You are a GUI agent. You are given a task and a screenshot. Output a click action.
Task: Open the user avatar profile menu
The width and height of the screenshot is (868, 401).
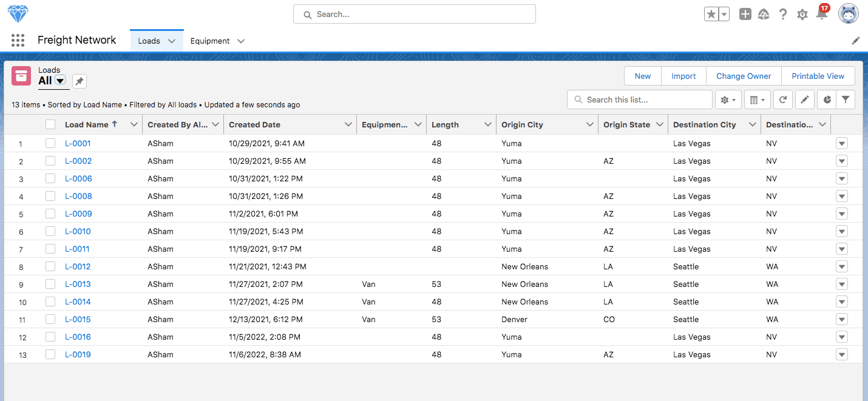point(849,14)
